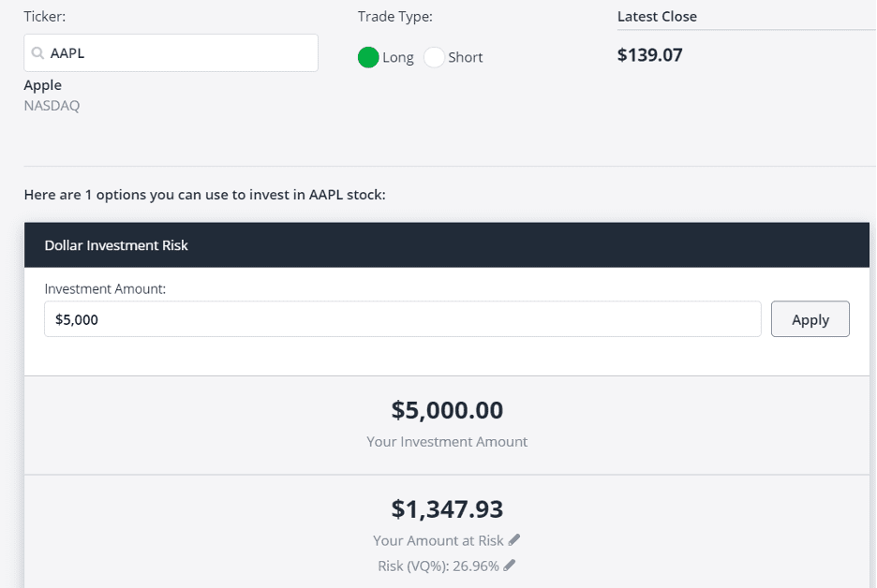Screen dimensions: 877x588
Task: Select the Short trade type radio button
Action: pyautogui.click(x=434, y=57)
